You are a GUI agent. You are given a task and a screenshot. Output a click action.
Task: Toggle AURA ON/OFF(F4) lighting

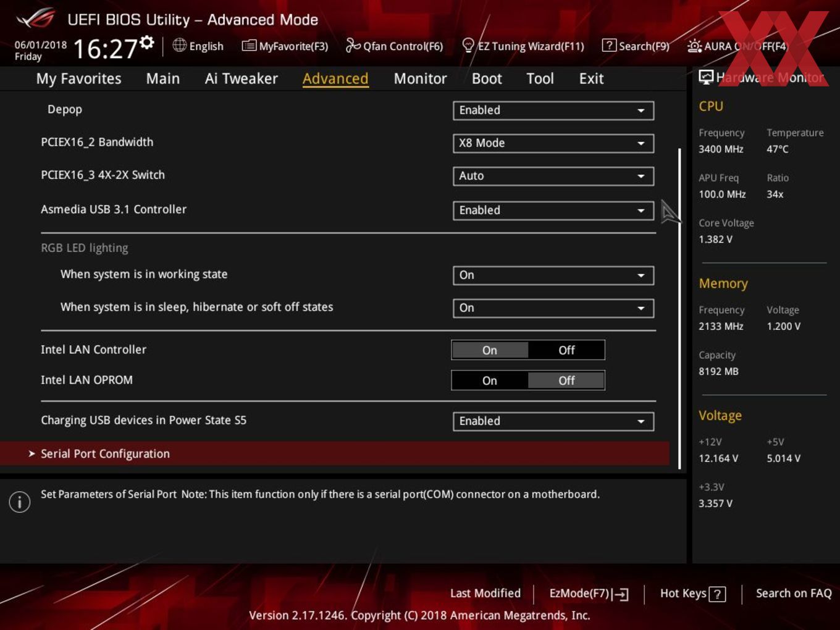(737, 46)
